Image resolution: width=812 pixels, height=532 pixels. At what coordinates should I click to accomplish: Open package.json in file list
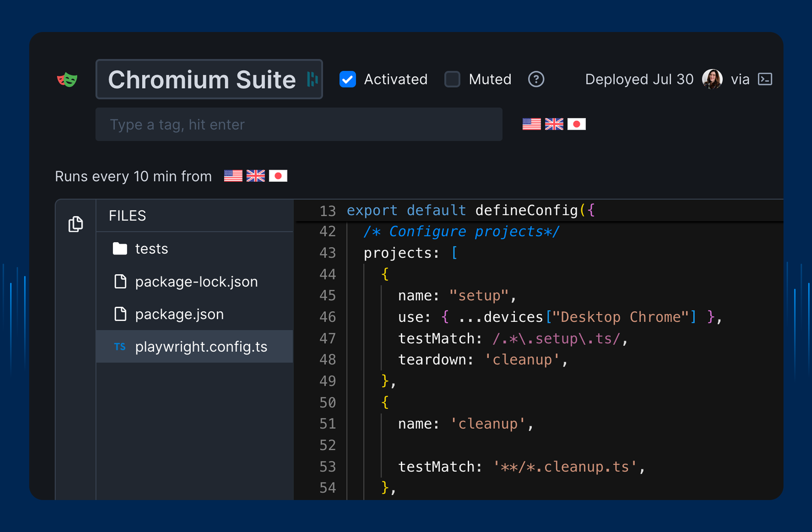[x=179, y=314]
